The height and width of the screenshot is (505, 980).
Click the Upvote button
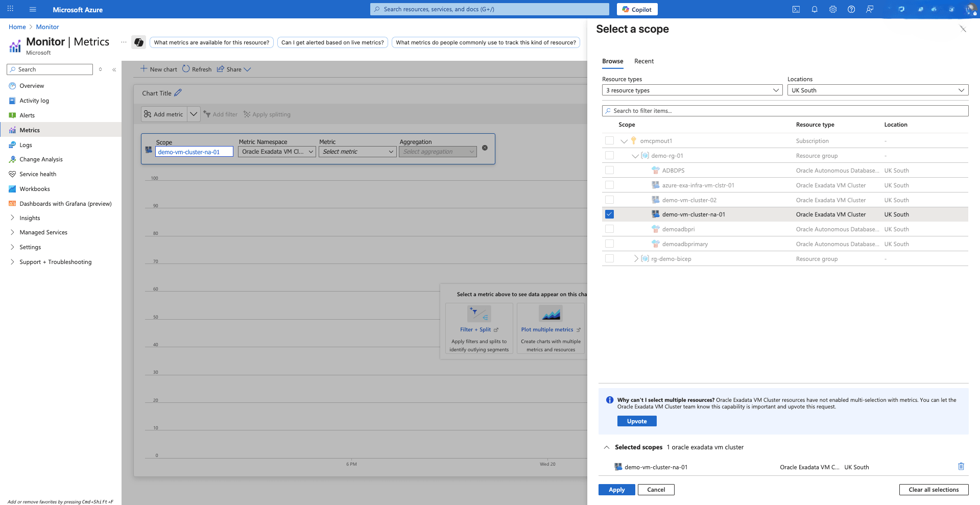coord(637,421)
